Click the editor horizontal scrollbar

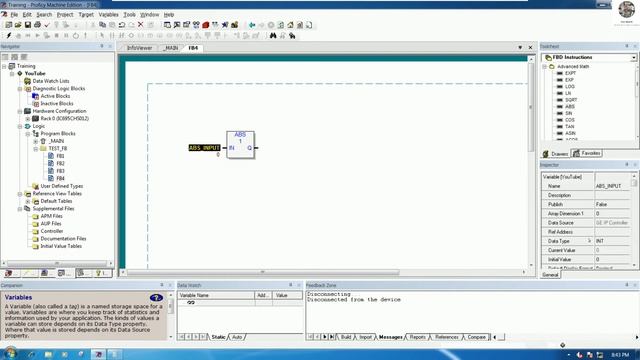(263, 272)
